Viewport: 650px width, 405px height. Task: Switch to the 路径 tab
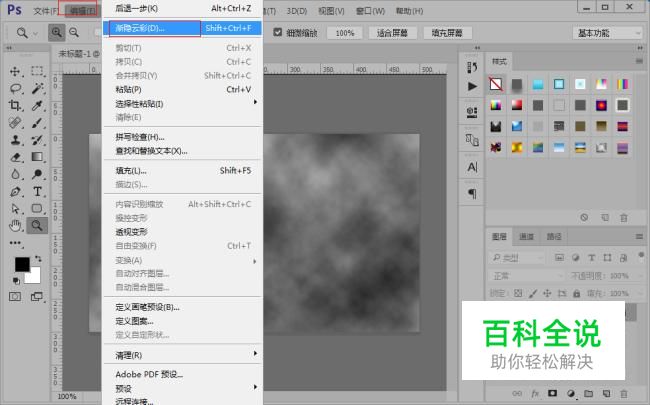(x=553, y=236)
